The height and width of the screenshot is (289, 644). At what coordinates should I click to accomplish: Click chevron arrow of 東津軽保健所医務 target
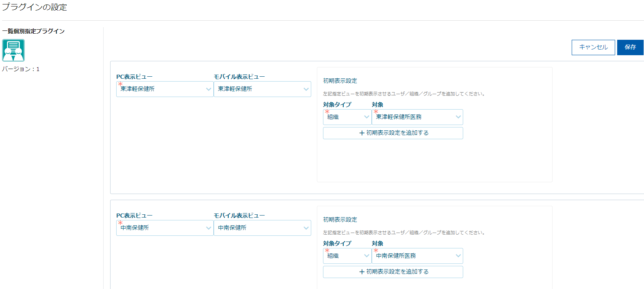pos(458,117)
